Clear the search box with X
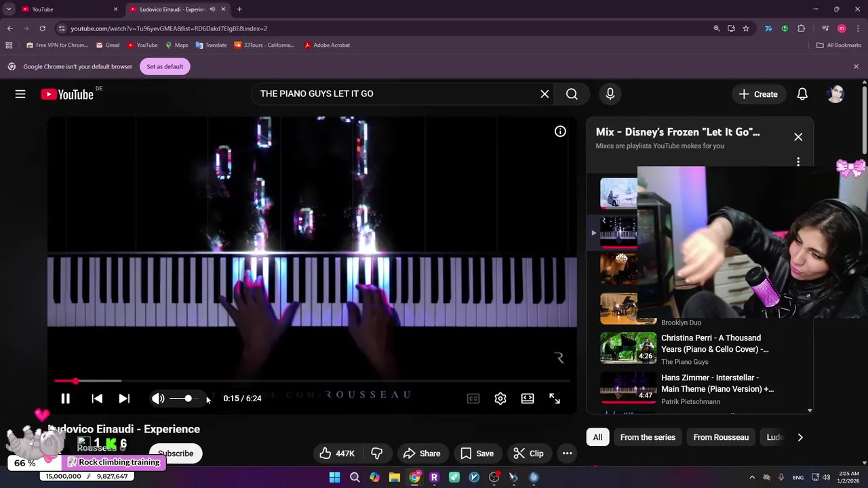The height and width of the screenshot is (488, 868). (x=545, y=94)
